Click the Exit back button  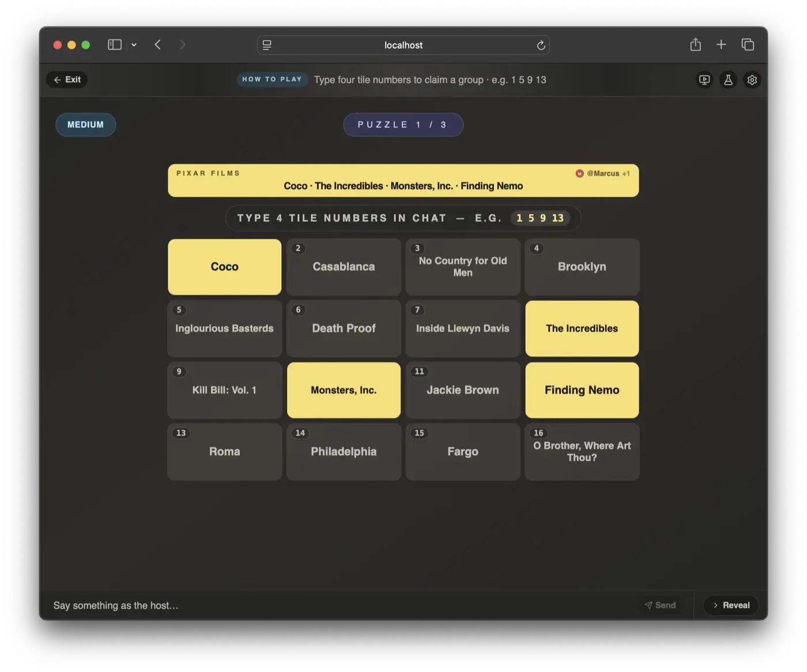click(x=67, y=80)
